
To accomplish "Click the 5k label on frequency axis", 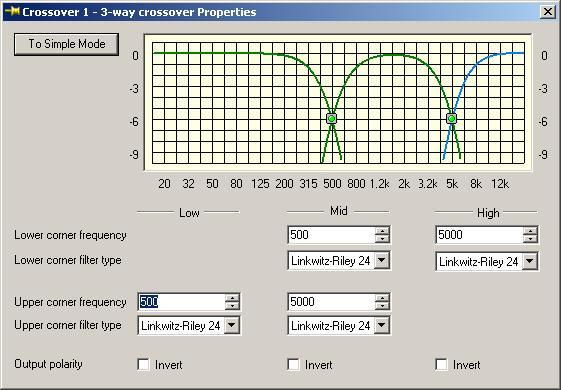I will (x=452, y=184).
